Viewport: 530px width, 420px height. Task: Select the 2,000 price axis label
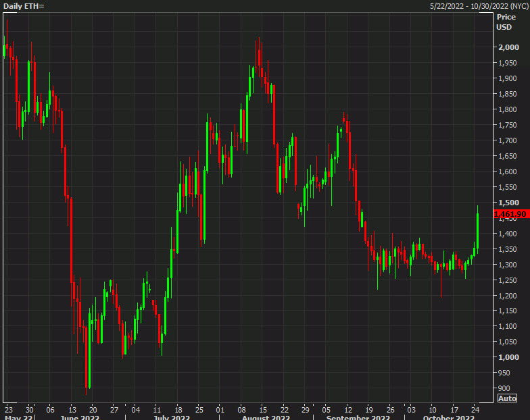click(x=508, y=47)
